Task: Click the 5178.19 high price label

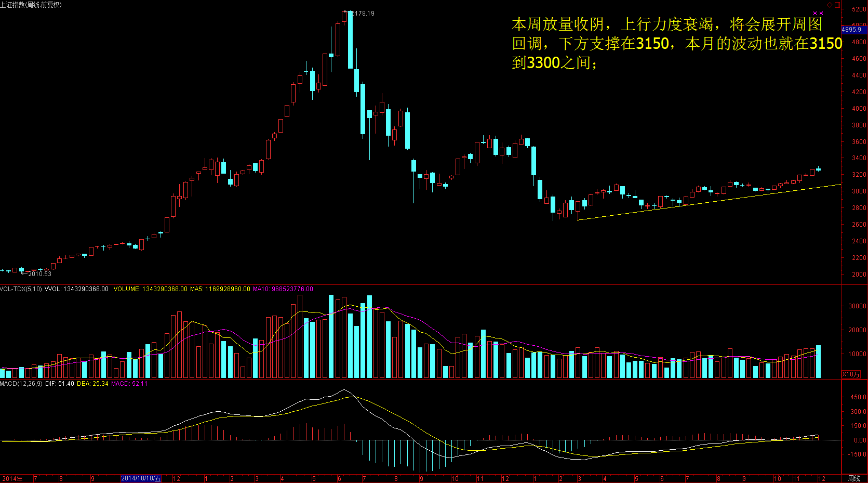Action: coord(363,14)
